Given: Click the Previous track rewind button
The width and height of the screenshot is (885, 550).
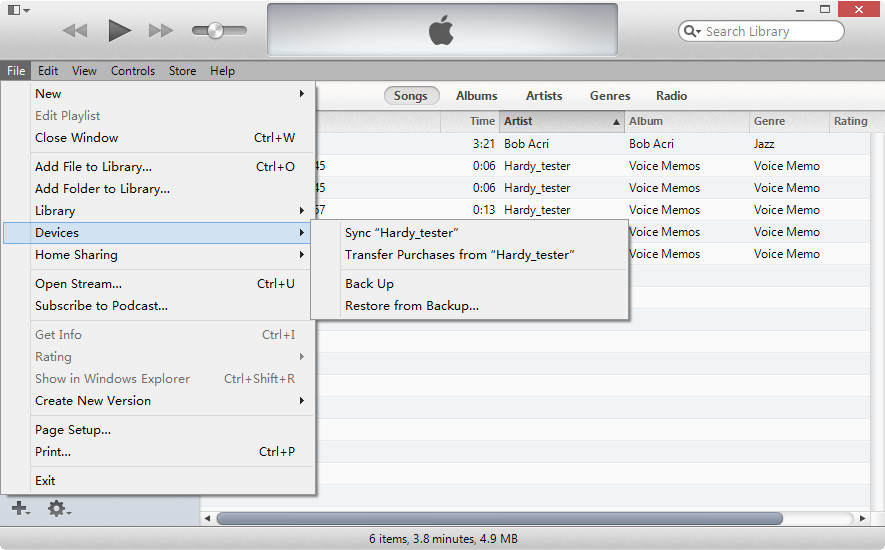Looking at the screenshot, I should [x=75, y=30].
